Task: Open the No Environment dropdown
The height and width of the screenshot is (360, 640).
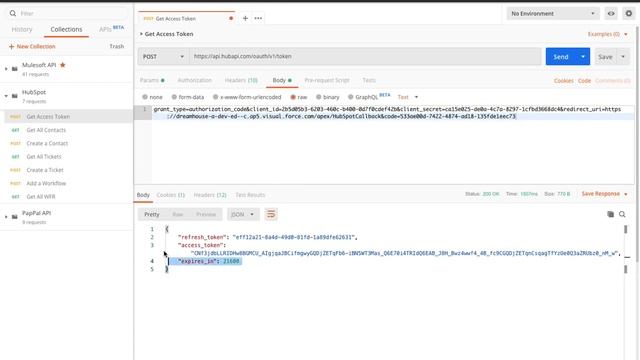Action: pyautogui.click(x=553, y=13)
